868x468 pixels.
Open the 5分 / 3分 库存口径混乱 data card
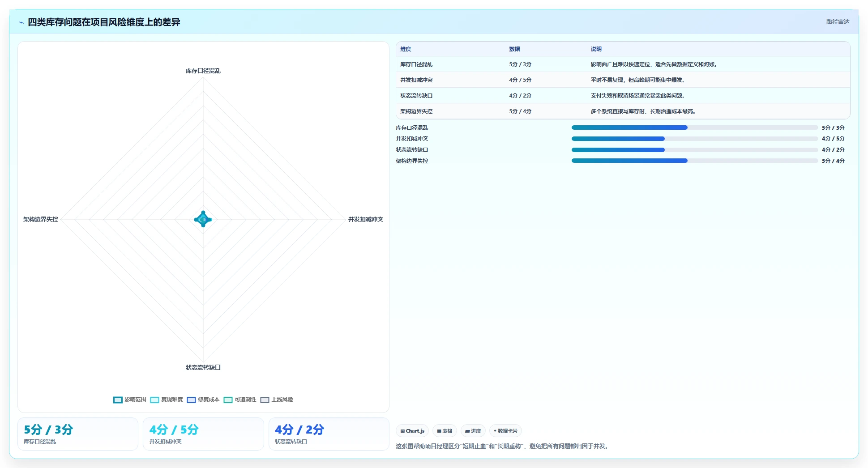[x=78, y=434]
